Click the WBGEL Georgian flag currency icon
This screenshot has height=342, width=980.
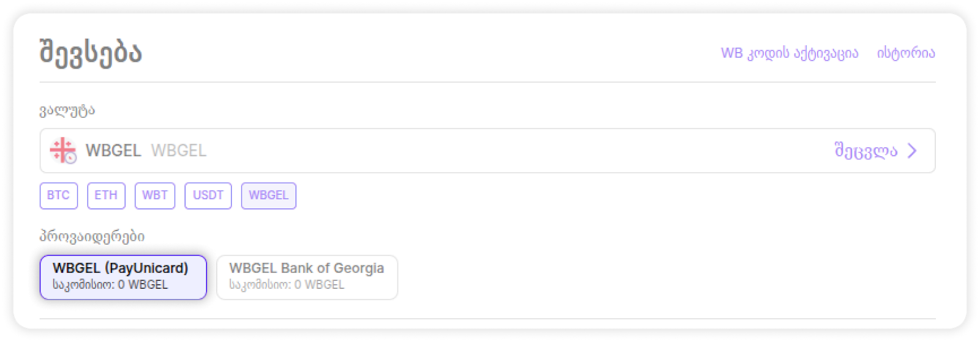tap(62, 150)
